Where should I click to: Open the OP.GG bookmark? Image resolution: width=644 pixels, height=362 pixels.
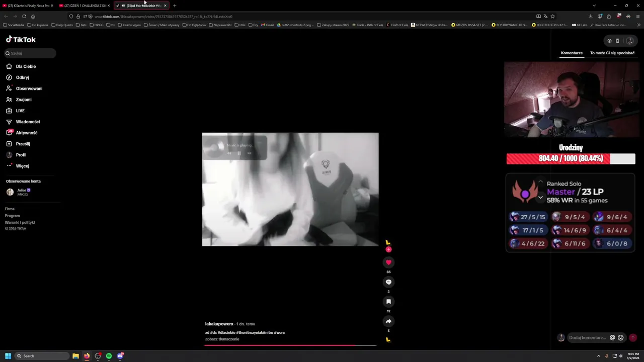click(97, 25)
